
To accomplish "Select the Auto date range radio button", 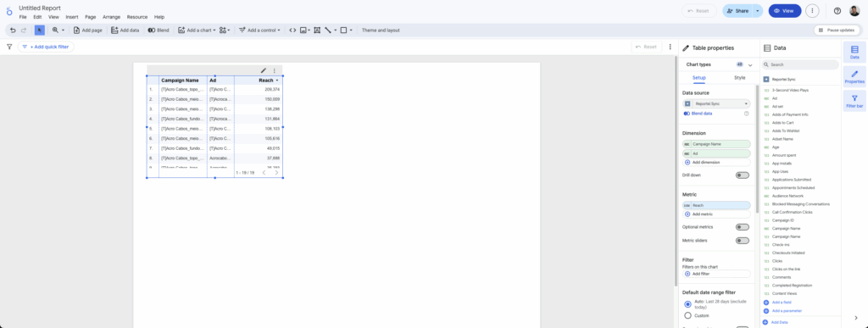I will click(x=687, y=304).
